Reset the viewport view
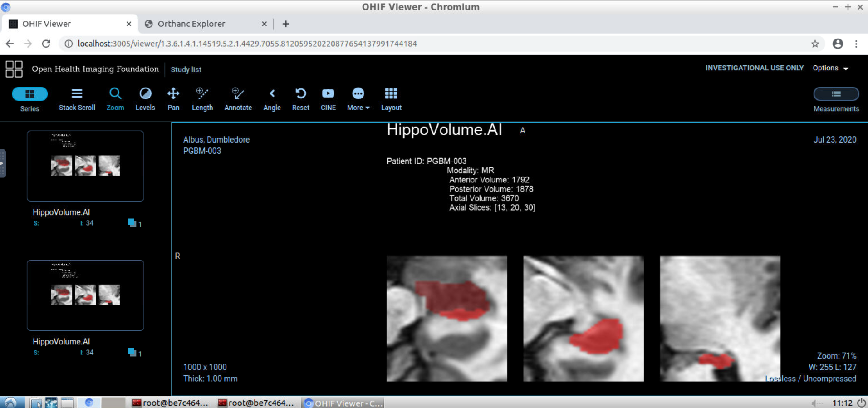 [x=301, y=99]
